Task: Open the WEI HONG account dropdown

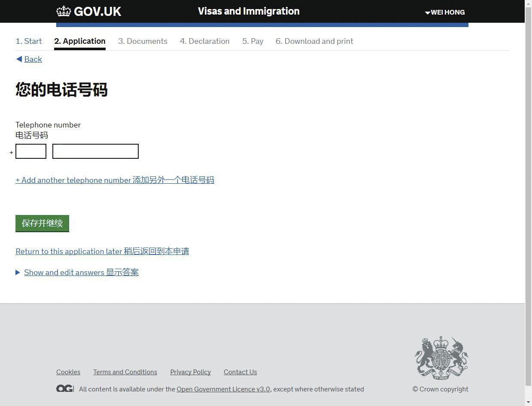Action: [445, 12]
